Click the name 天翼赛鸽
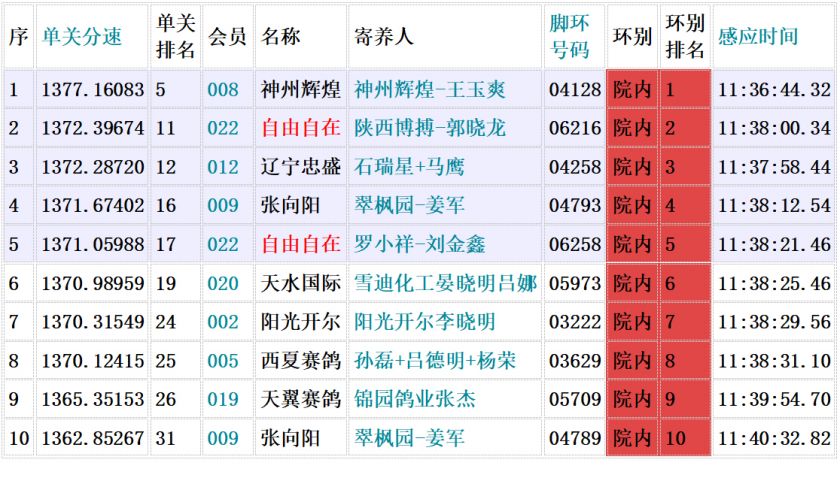 (x=301, y=399)
